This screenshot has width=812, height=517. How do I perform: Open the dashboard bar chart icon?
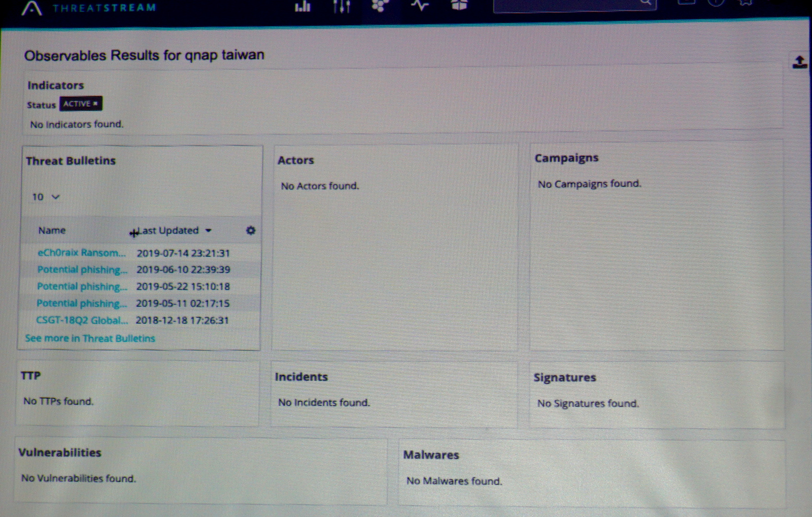[x=302, y=6]
